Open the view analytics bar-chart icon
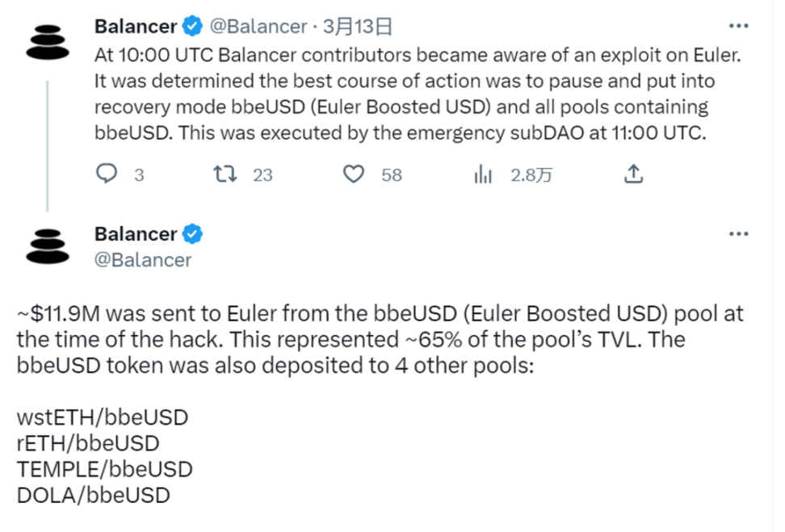Image resolution: width=785 pixels, height=532 pixels. (483, 174)
